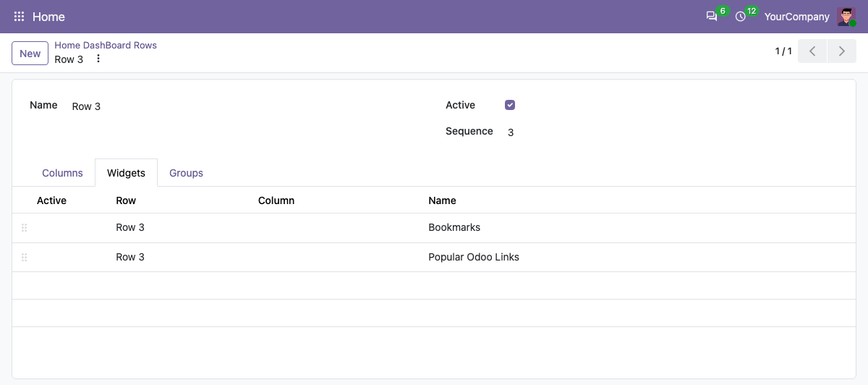
Task: Open the Groups tab
Action: [186, 173]
